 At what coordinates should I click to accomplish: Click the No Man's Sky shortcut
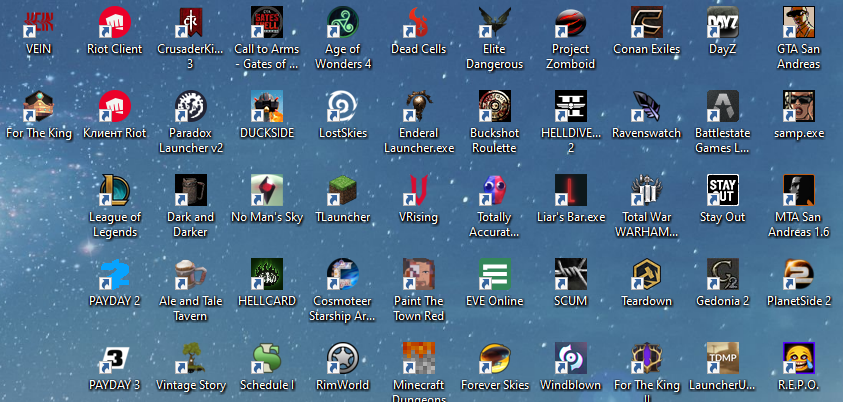[267, 190]
